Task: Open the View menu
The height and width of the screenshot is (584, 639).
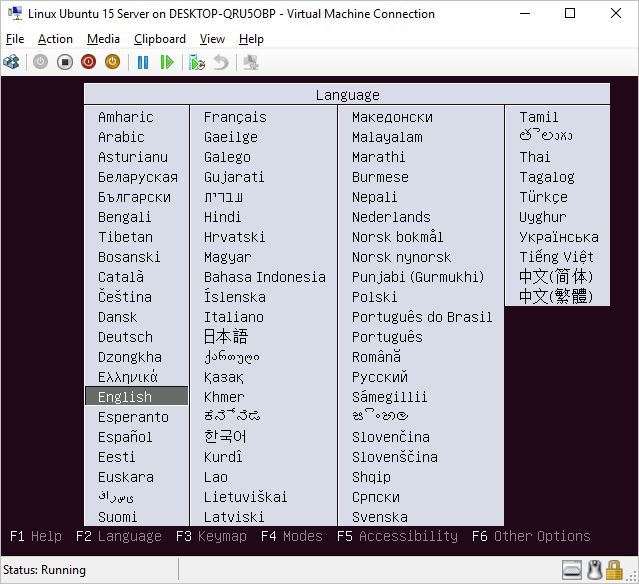Action: click(212, 39)
